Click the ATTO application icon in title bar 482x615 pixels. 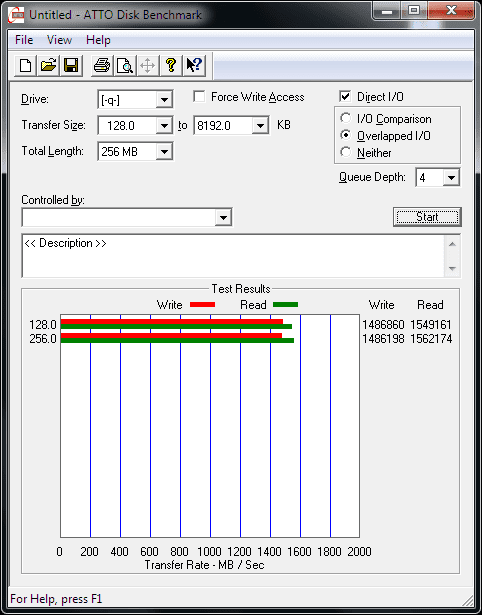tap(16, 15)
